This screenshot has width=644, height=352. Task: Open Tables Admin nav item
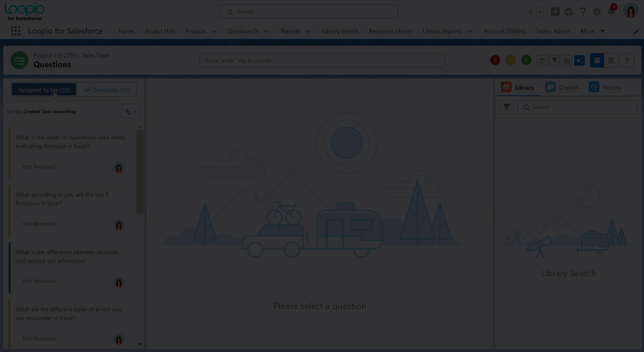point(553,31)
